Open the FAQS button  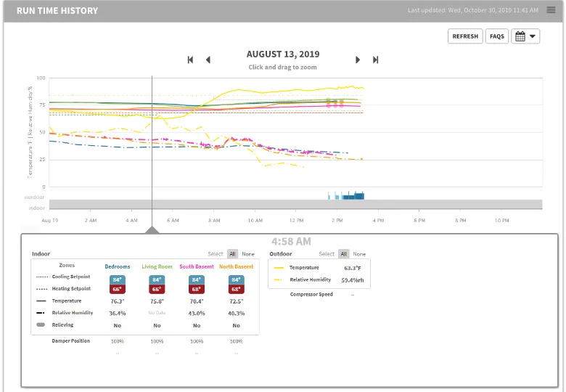tap(496, 36)
